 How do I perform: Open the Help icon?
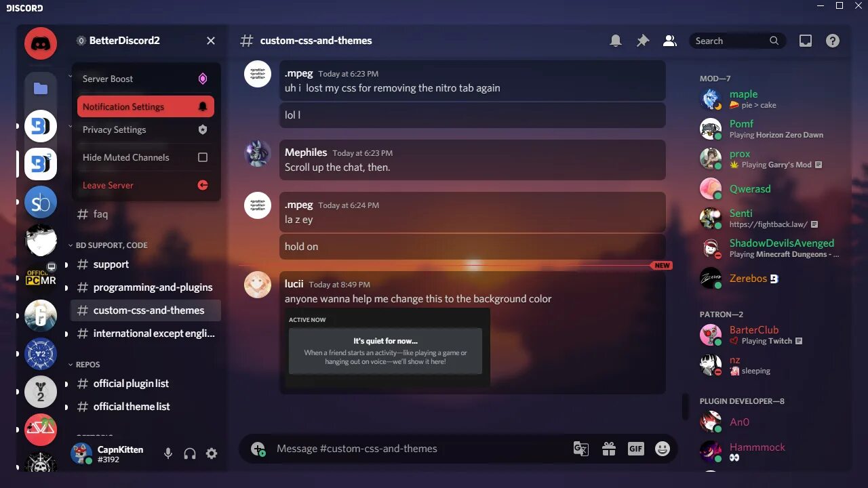[x=833, y=41]
